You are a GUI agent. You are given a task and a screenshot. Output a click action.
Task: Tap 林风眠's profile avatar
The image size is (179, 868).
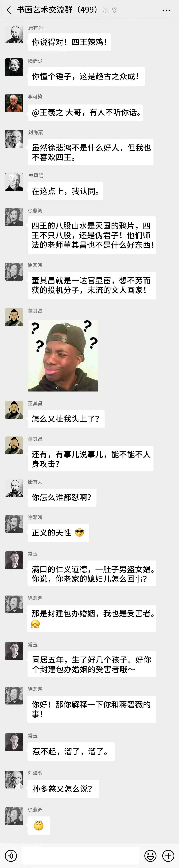click(14, 182)
